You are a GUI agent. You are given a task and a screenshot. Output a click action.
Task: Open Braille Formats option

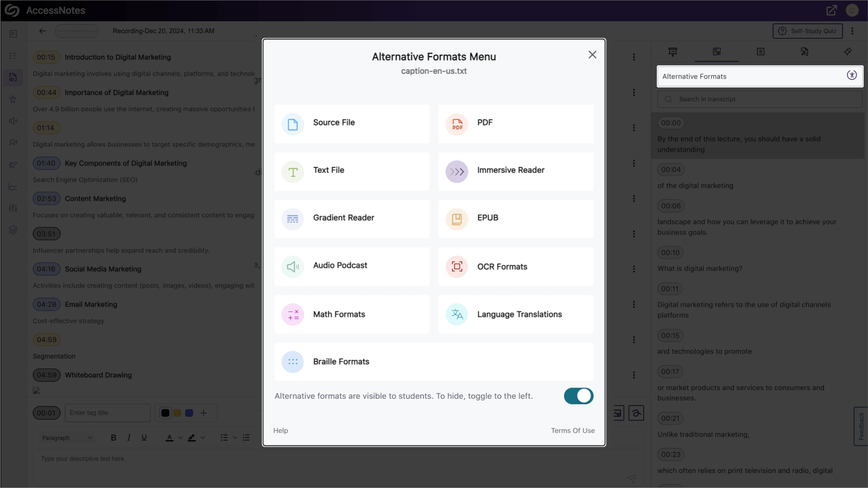click(341, 362)
